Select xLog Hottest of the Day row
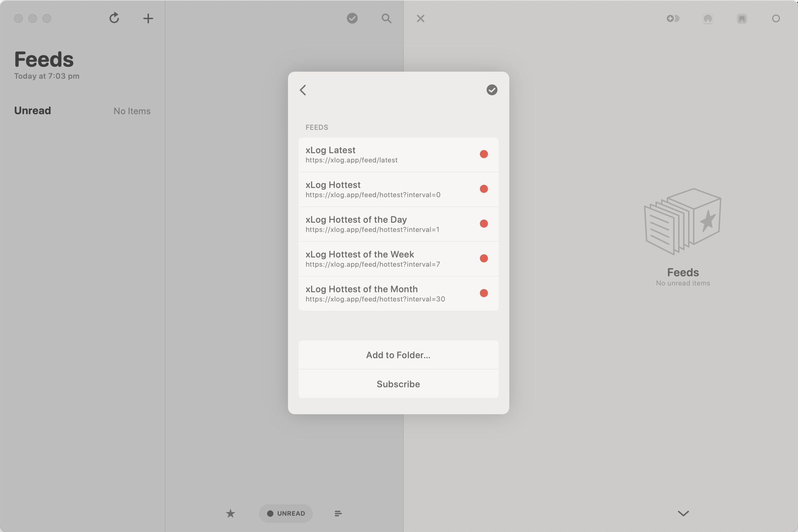 (398, 224)
